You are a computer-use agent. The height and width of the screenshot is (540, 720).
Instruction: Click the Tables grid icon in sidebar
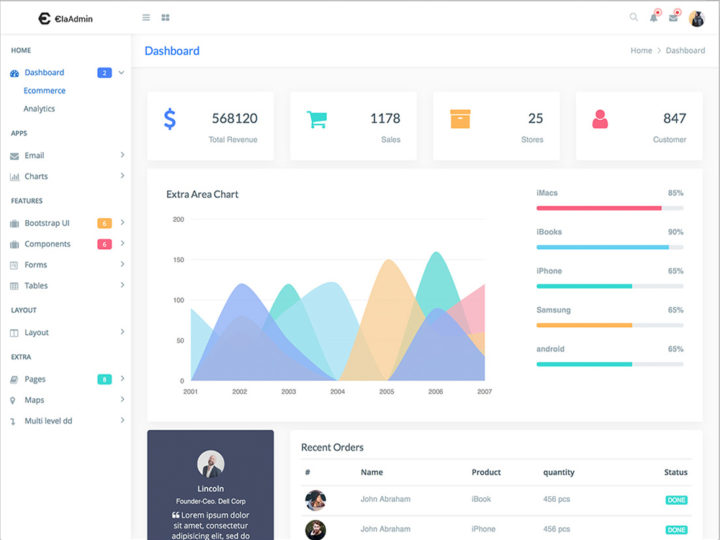pos(14,286)
